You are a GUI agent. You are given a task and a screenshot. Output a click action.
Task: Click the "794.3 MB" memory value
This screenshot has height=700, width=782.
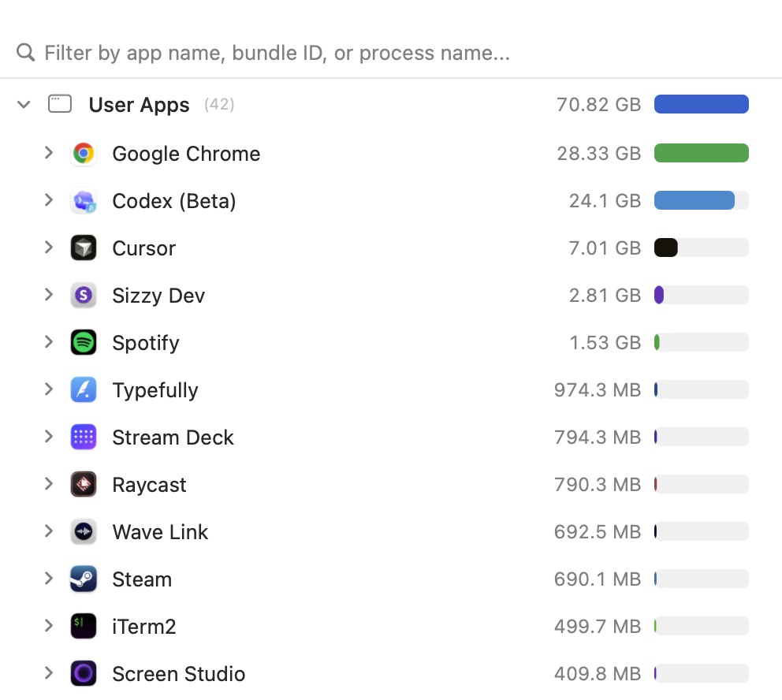tap(598, 438)
